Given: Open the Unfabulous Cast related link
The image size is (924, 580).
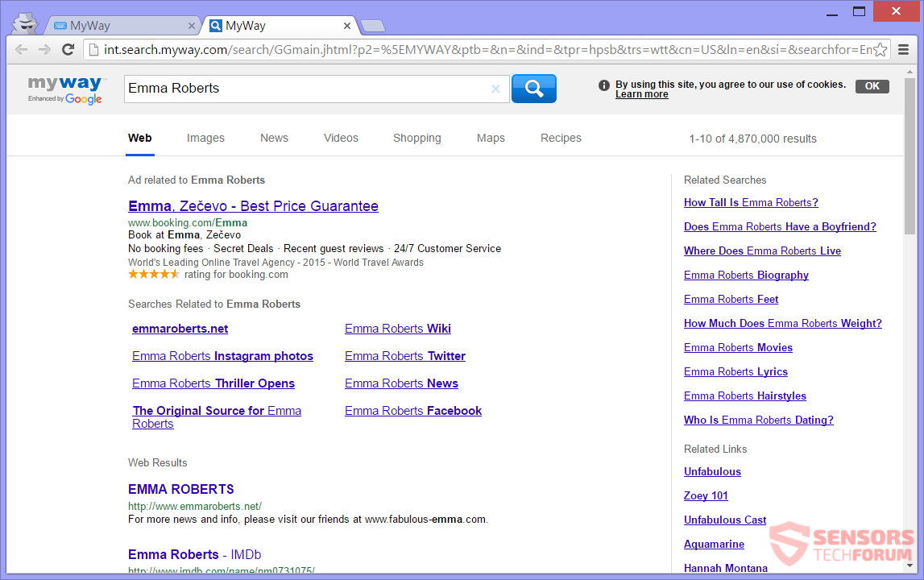Looking at the screenshot, I should point(725,520).
